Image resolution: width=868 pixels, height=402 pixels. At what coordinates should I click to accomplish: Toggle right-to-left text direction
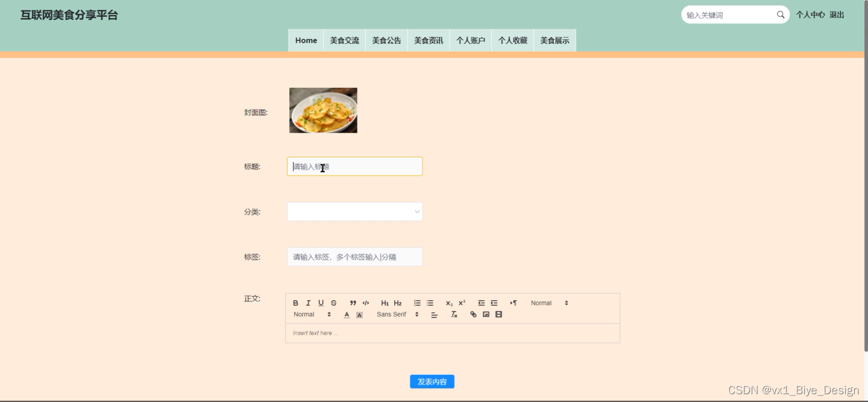[x=514, y=303]
